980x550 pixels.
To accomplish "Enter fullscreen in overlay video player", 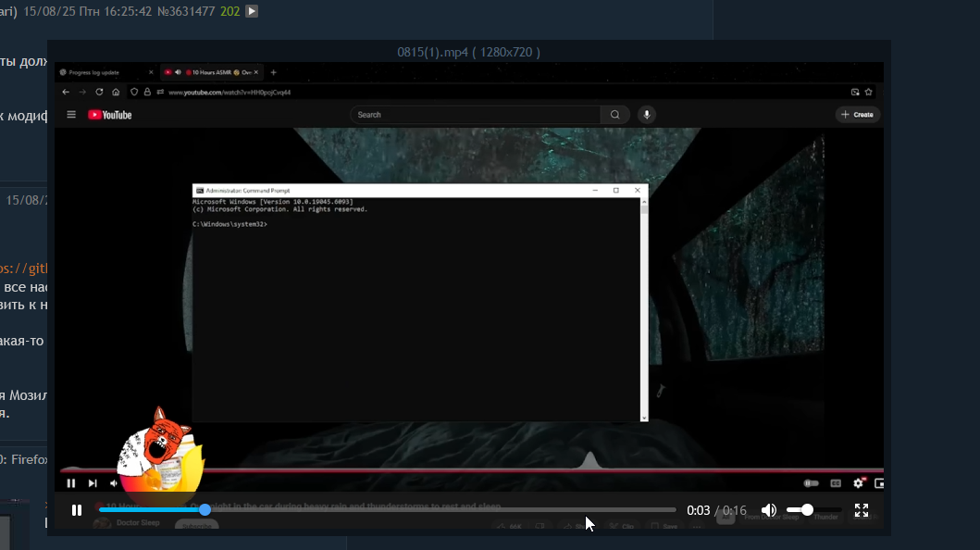I will pyautogui.click(x=862, y=510).
